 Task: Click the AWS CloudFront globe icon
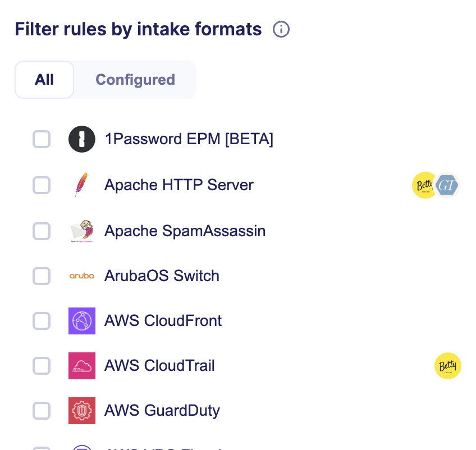coord(82,320)
